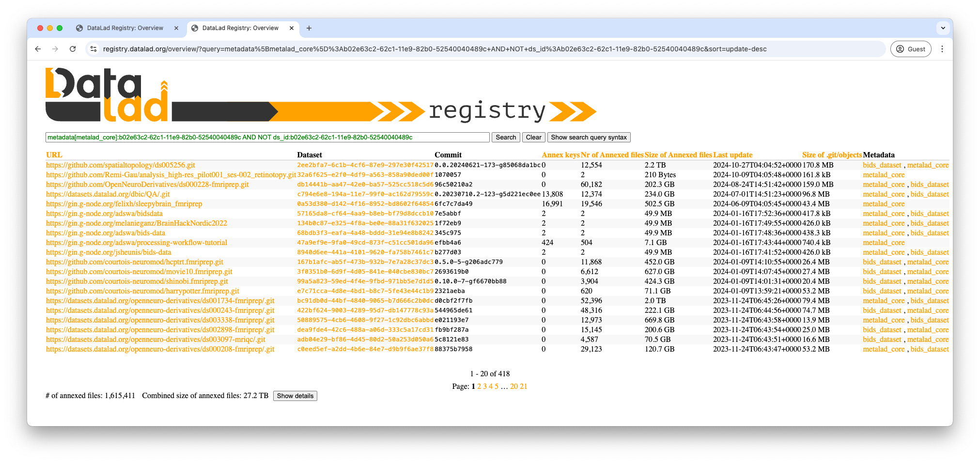980x462 pixels.
Task: Open a new tab with plus icon
Action: coord(309,28)
